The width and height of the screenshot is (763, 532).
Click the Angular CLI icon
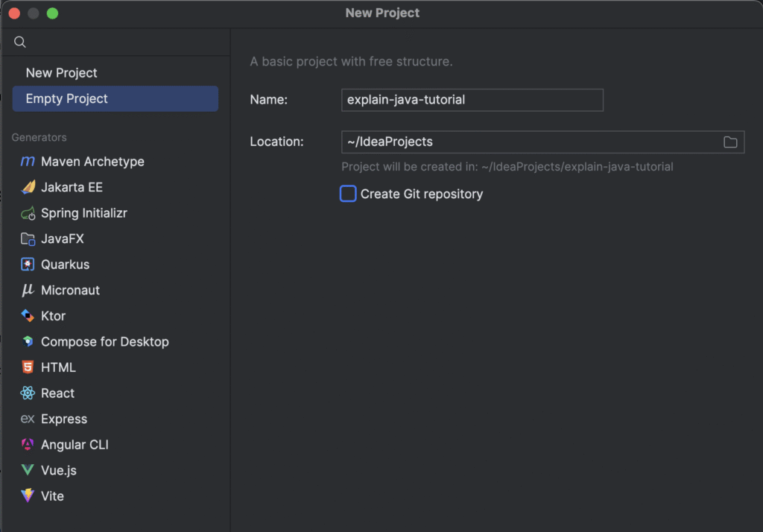pos(28,445)
